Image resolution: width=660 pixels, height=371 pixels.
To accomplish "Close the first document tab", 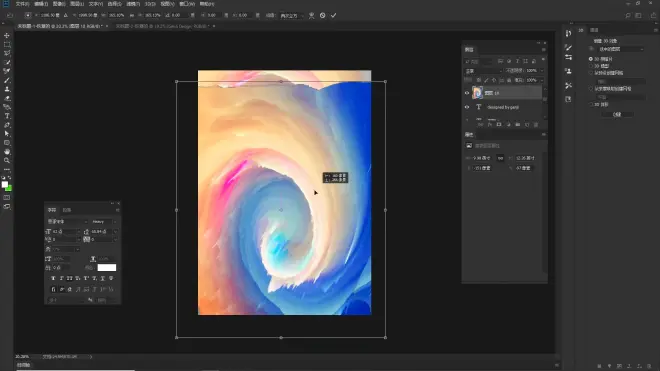I will [106, 26].
